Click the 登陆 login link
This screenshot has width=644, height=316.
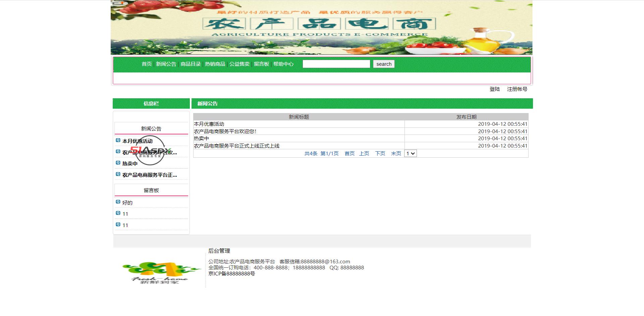pyautogui.click(x=495, y=89)
